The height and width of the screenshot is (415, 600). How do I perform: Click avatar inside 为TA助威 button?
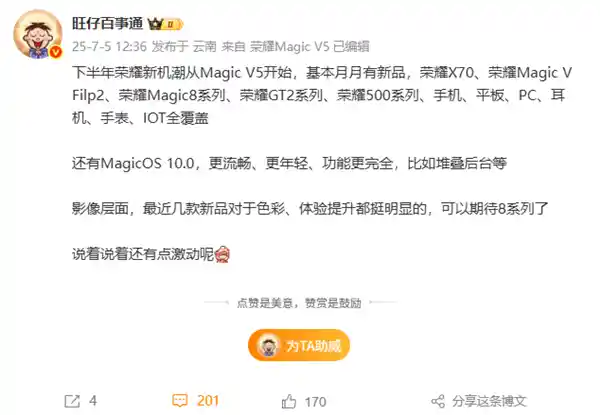pyautogui.click(x=268, y=345)
